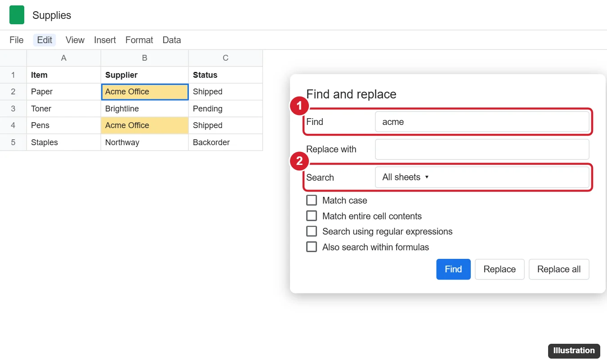Click the green Sheets logo icon
This screenshot has height=364, width=607.
[17, 15]
